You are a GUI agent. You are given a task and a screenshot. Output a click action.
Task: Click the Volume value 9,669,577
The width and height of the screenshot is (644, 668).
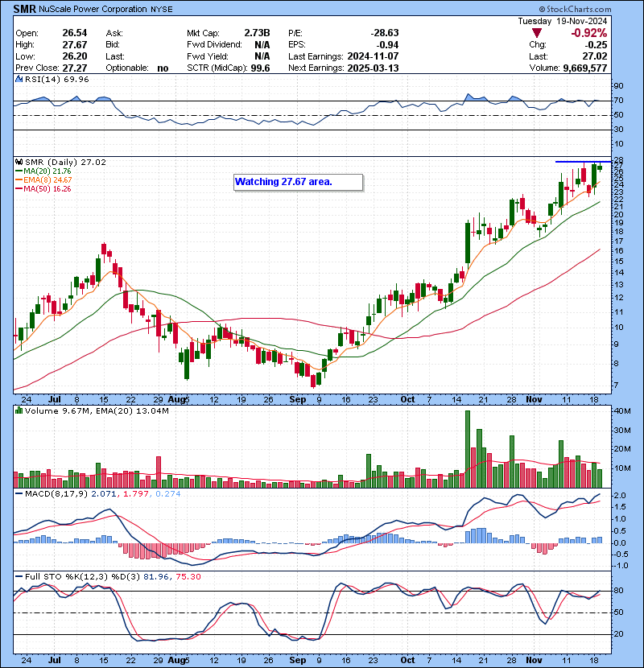point(584,68)
